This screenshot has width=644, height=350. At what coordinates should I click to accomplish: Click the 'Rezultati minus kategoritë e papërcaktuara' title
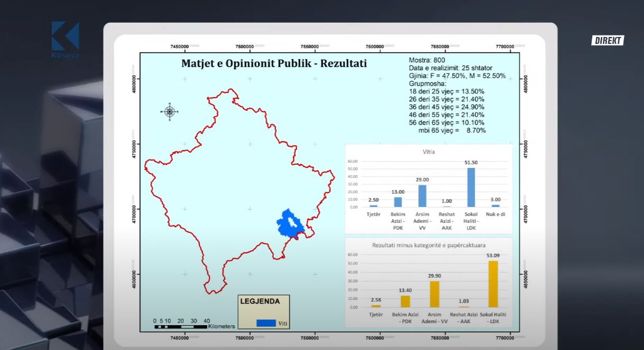point(429,245)
